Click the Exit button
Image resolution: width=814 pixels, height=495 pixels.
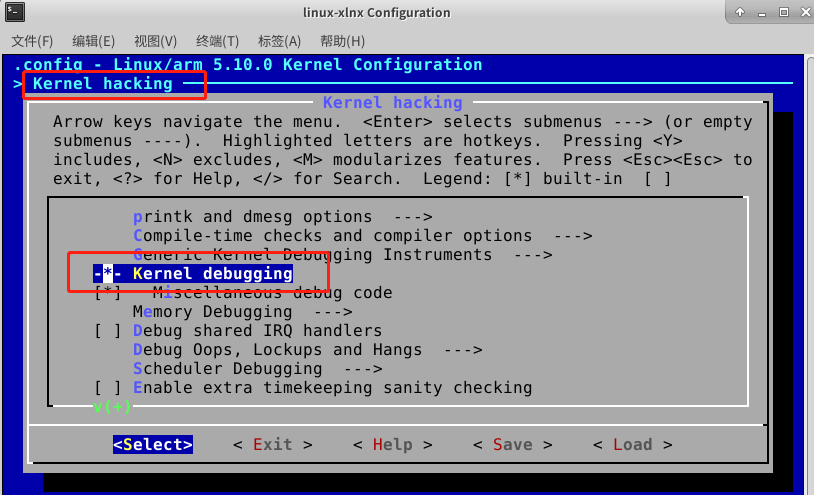273,445
